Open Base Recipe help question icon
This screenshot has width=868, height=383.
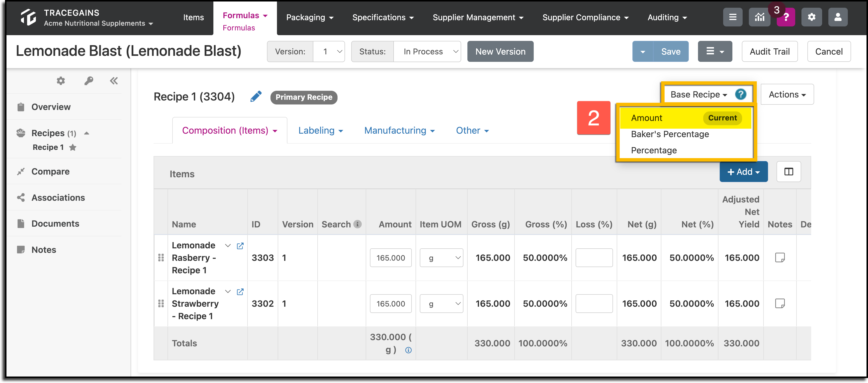tap(740, 95)
